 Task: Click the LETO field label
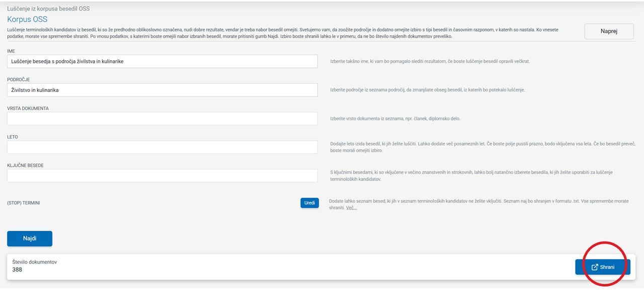13,137
